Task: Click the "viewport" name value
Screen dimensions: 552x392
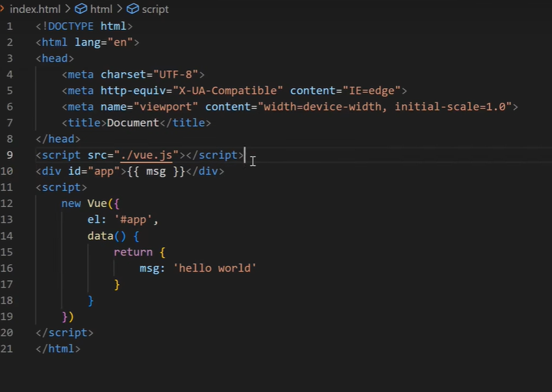Action: click(166, 107)
